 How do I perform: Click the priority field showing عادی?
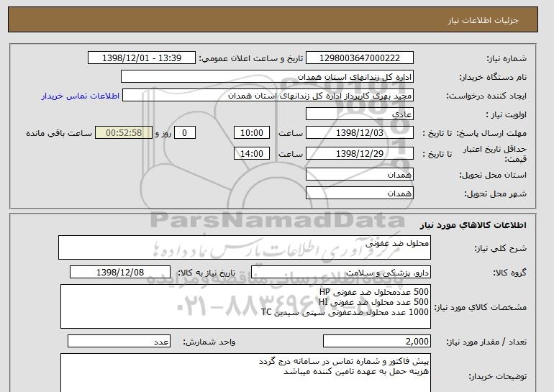point(359,114)
